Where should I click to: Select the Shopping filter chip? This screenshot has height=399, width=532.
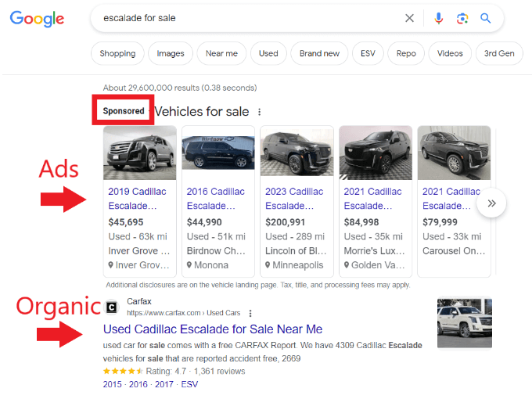[117, 53]
